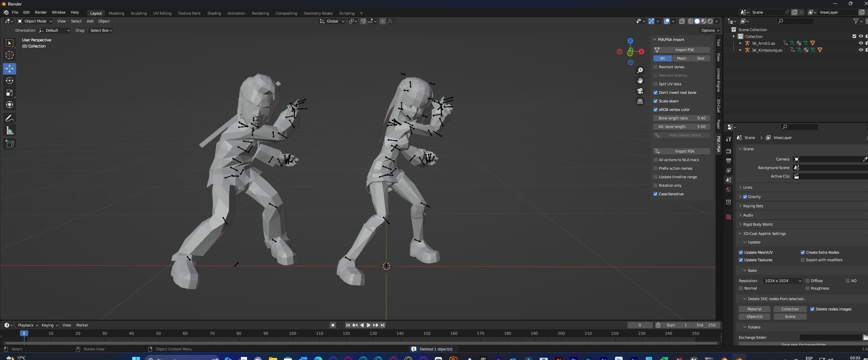Screen dimensions: 868x360
Task: Click the End frame field
Action: [706, 325]
